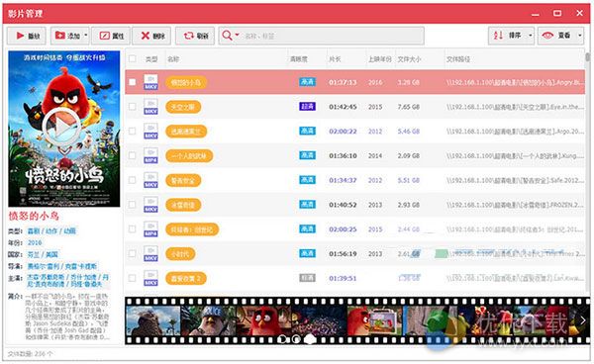Click the play overlay on the Angry Birds poster
The image size is (594, 364).
(x=61, y=128)
